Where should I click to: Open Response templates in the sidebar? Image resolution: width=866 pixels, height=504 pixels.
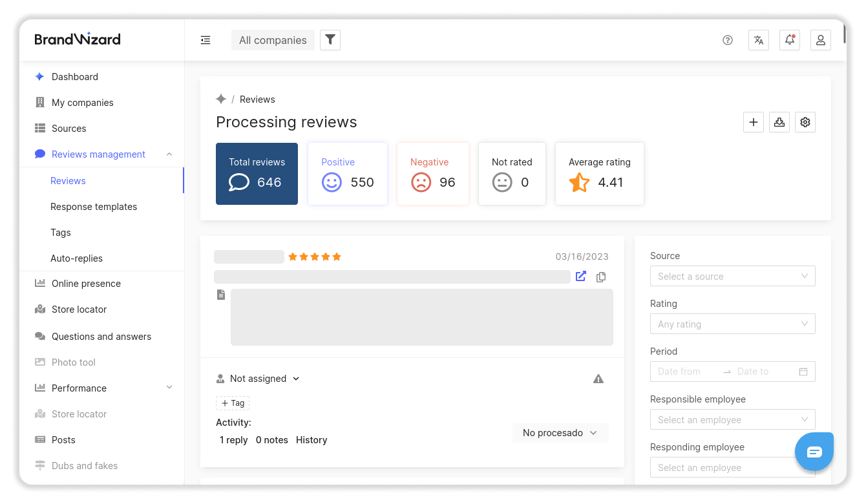pos(94,206)
